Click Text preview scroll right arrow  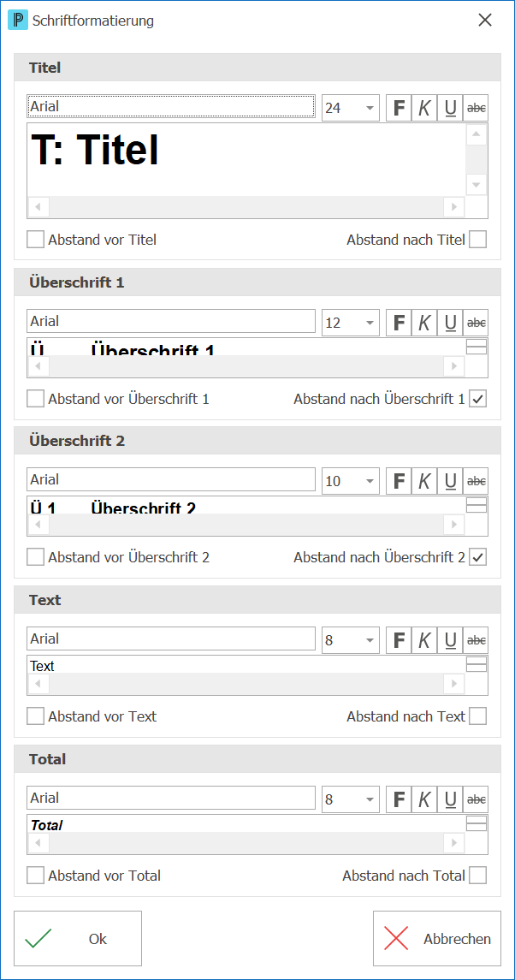click(453, 684)
